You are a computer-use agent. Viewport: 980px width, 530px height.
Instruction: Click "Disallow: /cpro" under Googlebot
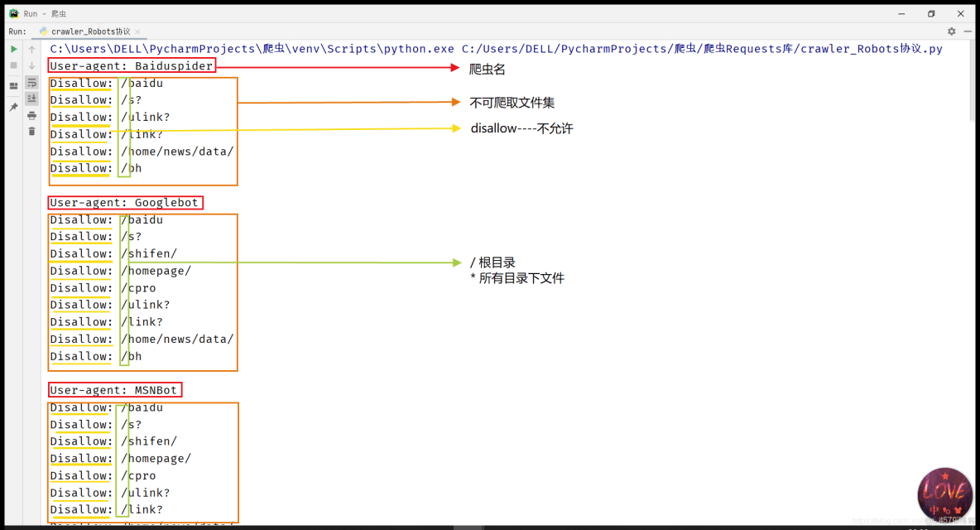(103, 288)
